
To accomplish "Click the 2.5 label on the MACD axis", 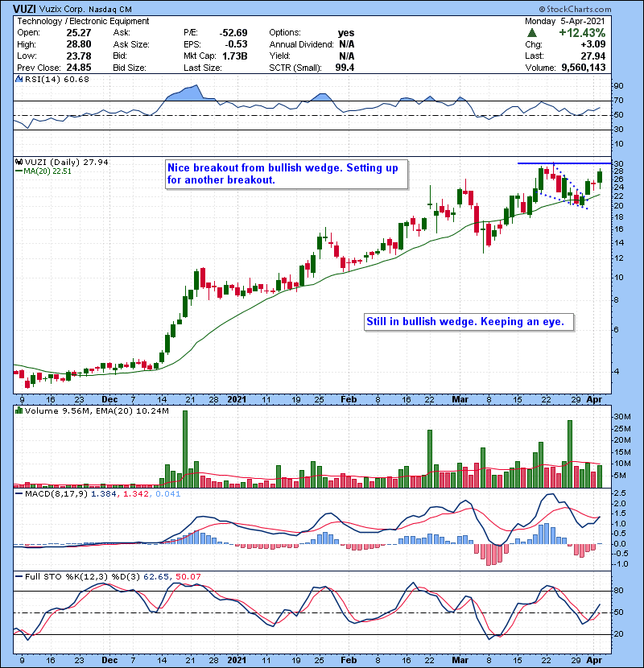I will pyautogui.click(x=620, y=493).
